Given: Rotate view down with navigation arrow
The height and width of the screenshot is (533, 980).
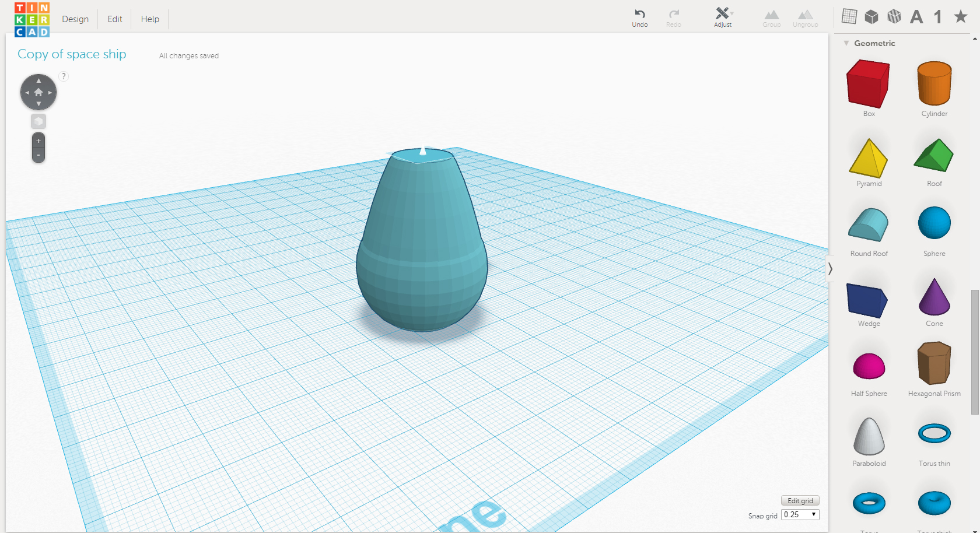Looking at the screenshot, I should point(38,104).
